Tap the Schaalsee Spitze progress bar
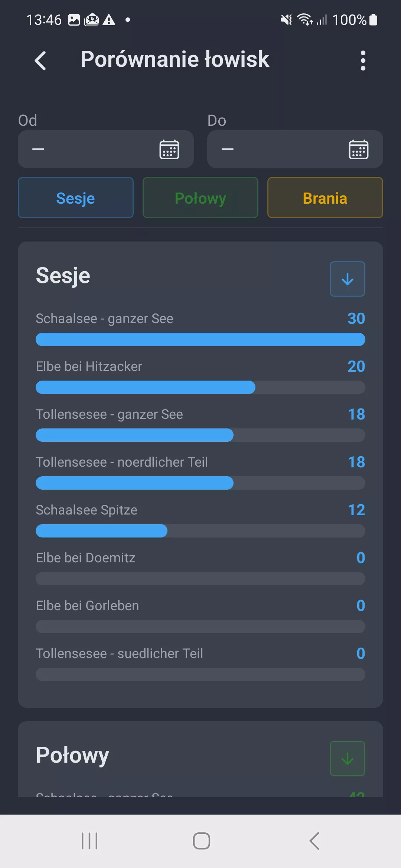 pos(200,531)
